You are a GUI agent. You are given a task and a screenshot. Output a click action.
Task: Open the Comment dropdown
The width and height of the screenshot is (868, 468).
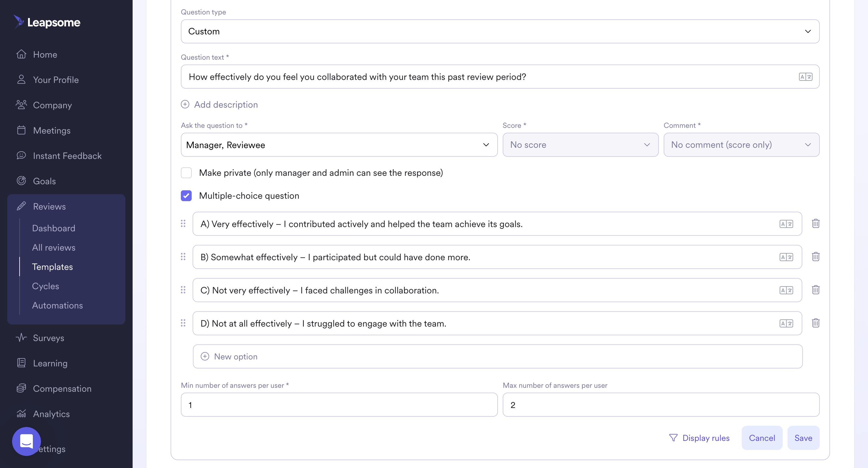pos(741,144)
